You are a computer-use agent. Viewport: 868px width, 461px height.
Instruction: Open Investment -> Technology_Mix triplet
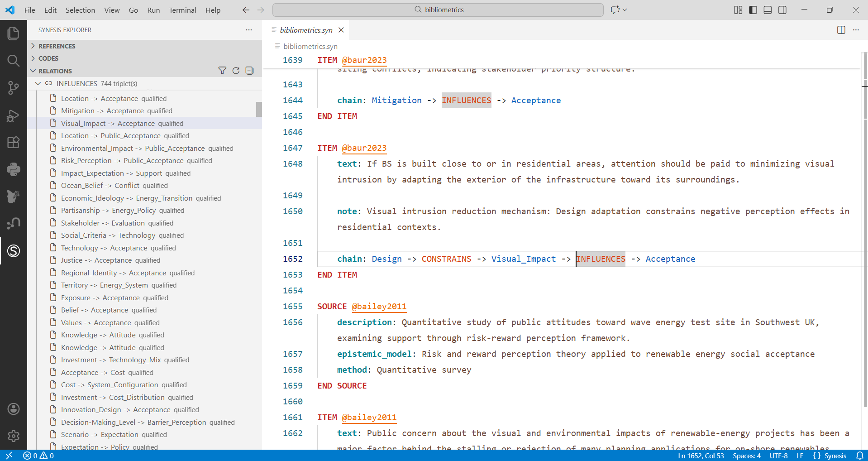click(x=144, y=360)
